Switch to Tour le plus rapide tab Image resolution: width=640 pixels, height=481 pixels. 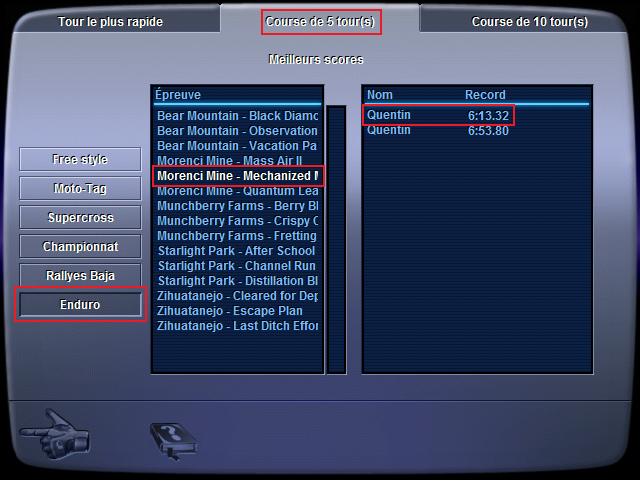pyautogui.click(x=110, y=22)
